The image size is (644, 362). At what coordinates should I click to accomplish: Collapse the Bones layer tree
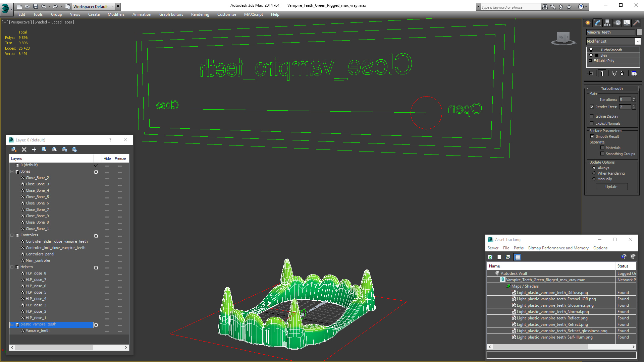pyautogui.click(x=12, y=171)
